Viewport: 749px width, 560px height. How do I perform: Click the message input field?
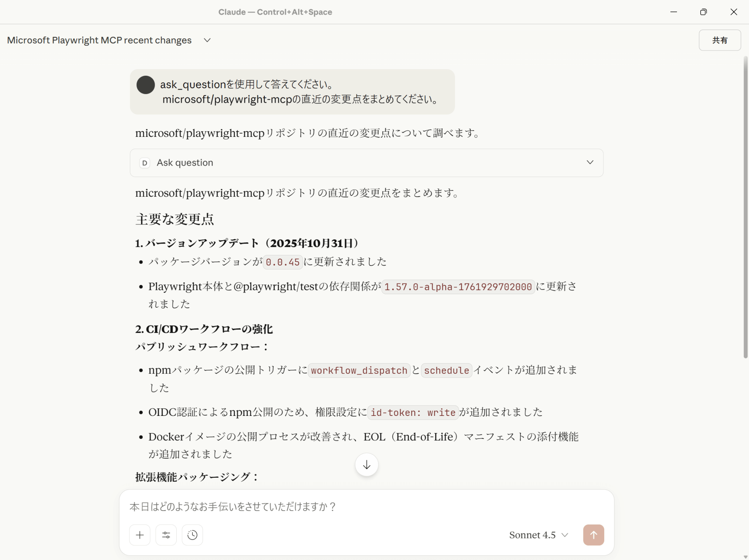366,507
